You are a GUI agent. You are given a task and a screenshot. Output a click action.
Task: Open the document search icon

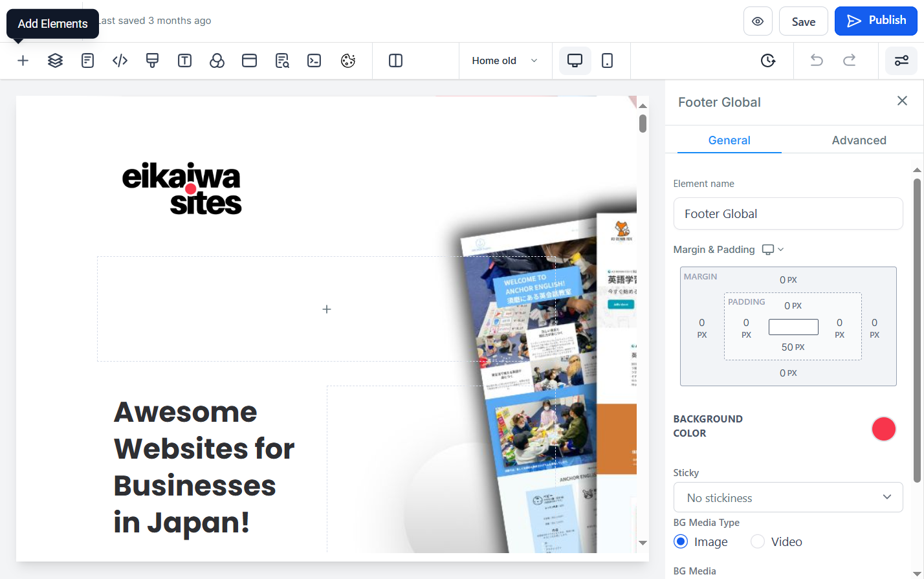pos(282,61)
